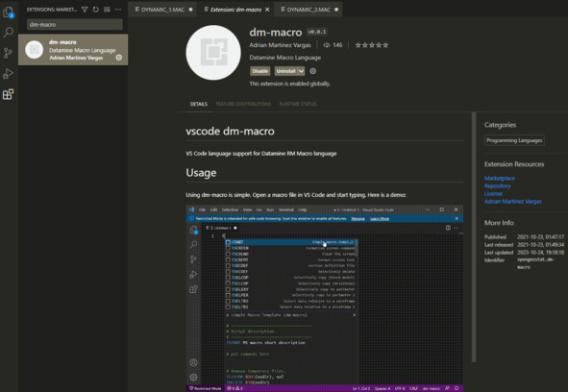Rate the extension using the stars

[x=372, y=45]
